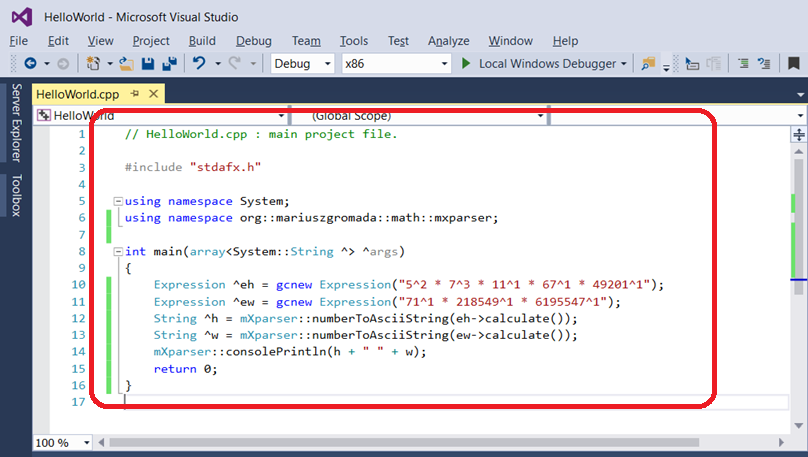
Task: Open the File menu
Action: click(x=19, y=41)
